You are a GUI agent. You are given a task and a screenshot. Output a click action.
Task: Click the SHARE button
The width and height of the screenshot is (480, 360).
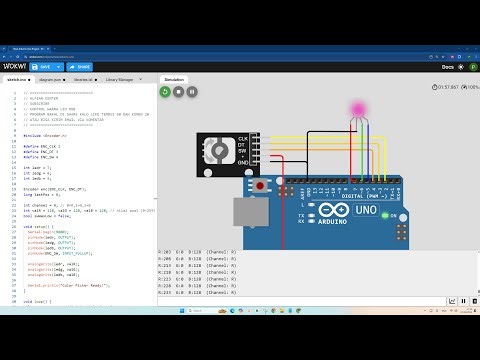point(79,67)
